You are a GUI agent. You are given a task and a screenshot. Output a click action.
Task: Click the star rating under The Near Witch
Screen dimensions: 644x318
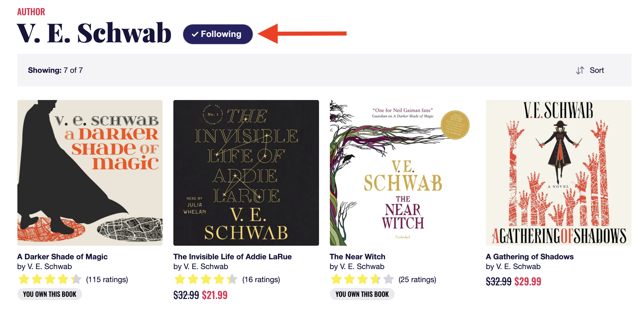[x=362, y=279]
